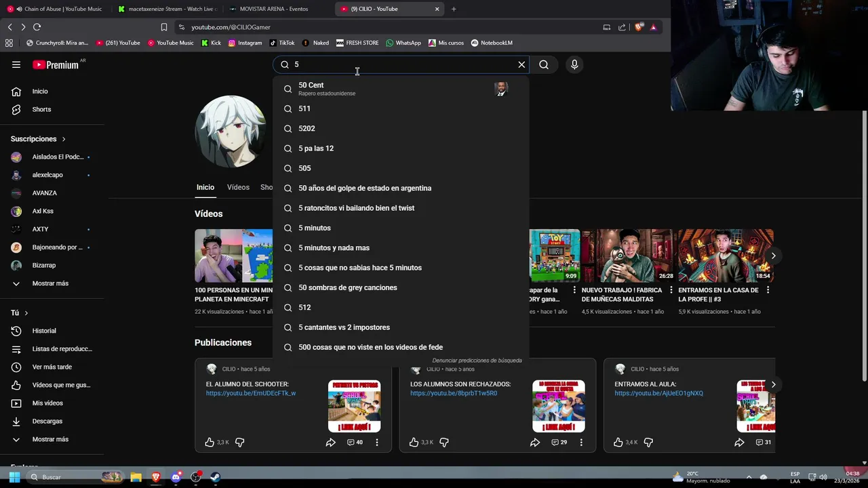This screenshot has width=868, height=488.
Task: Open the channel Vídeos tab
Action: pos(238,187)
